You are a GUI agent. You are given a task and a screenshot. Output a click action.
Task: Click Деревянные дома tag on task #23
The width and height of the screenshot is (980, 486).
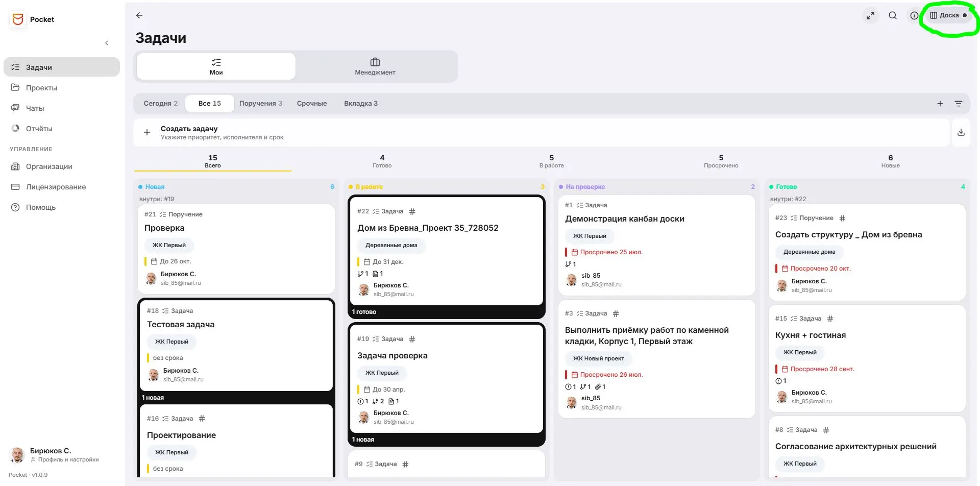click(x=809, y=252)
